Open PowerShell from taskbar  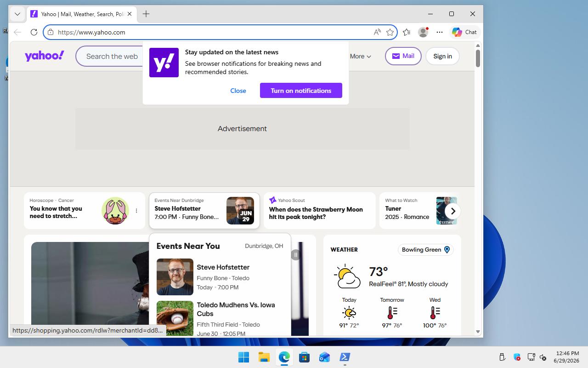point(345,357)
